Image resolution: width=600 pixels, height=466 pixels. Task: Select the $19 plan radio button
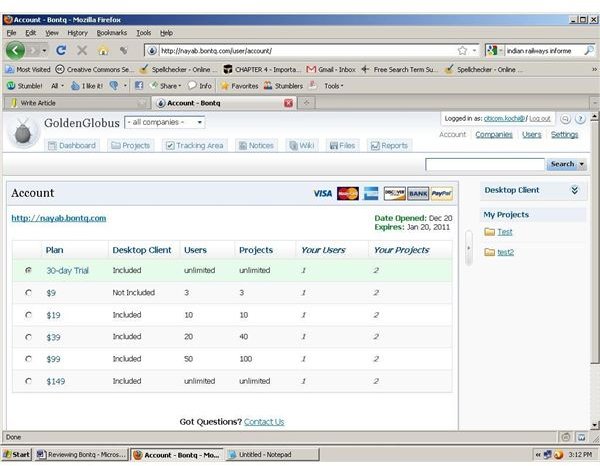(28, 315)
